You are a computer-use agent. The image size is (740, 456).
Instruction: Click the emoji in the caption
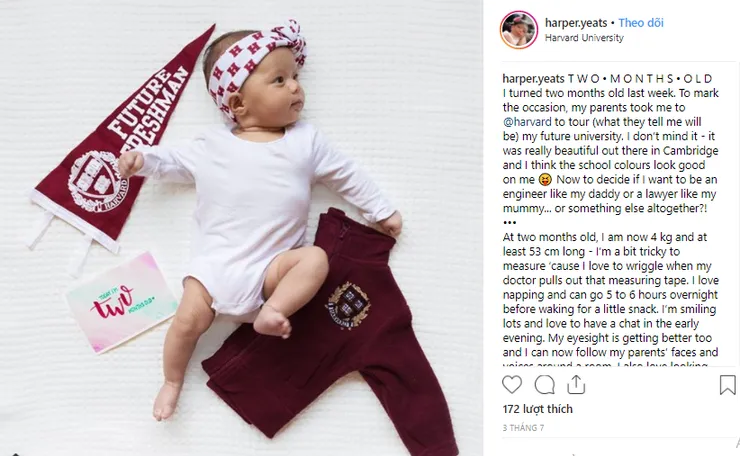[x=545, y=180]
